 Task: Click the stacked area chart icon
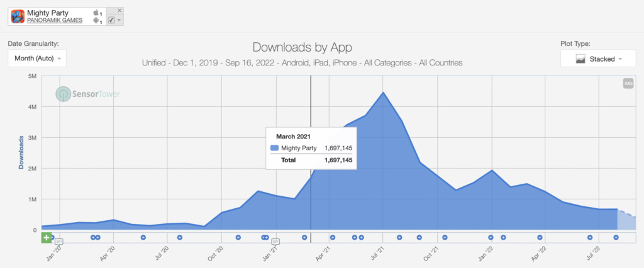[580, 59]
